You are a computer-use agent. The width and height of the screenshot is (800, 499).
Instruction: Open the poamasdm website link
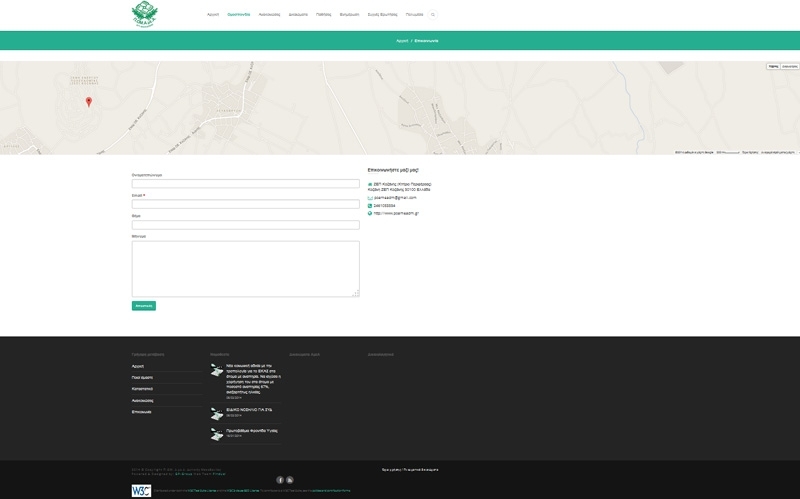[x=396, y=213]
